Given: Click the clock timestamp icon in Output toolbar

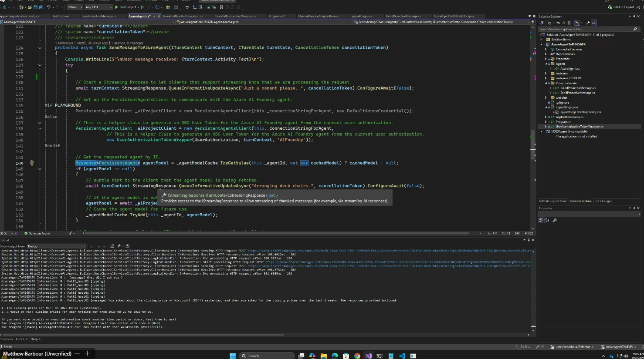Looking at the screenshot, I should [127, 246].
